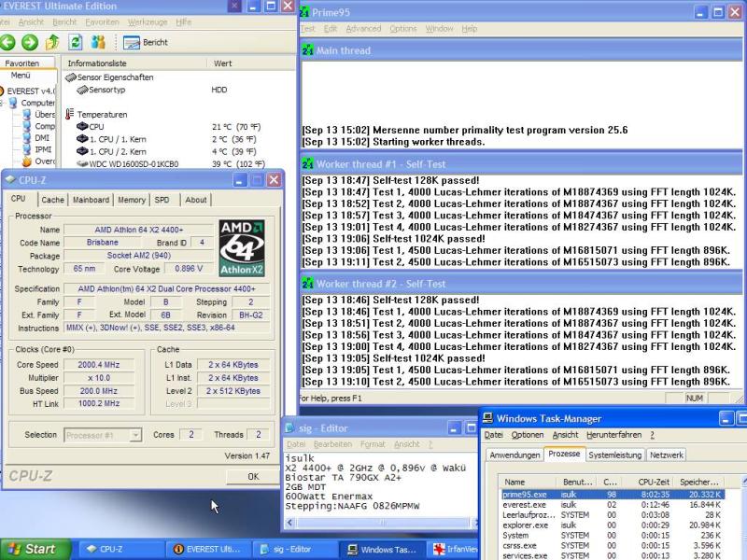747x560 pixels.
Task: Click the Sensor Eigenschaften header icon
Action: [71, 77]
